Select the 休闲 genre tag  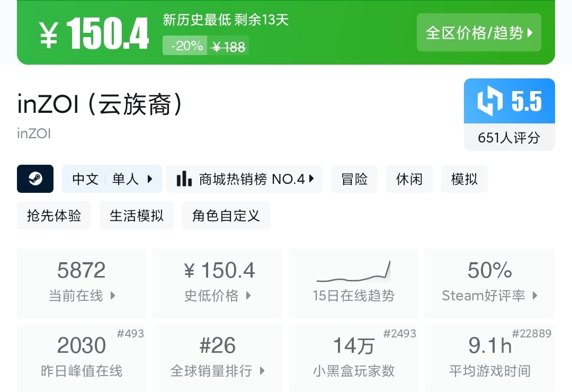tap(409, 179)
